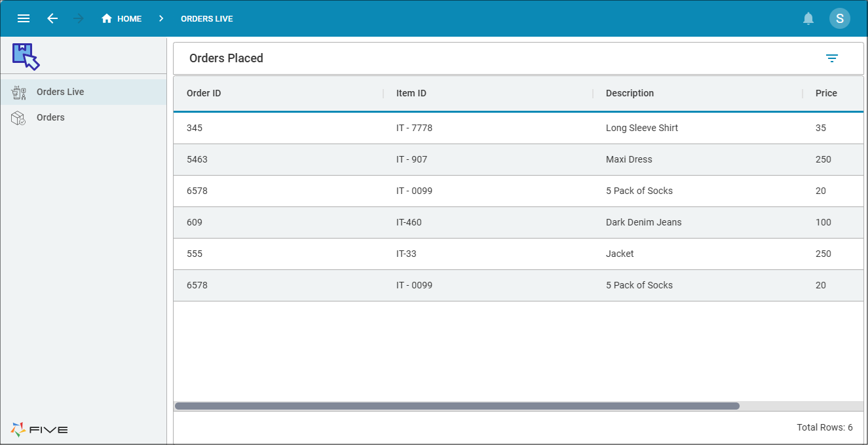Click Maxi Dress description

[629, 159]
